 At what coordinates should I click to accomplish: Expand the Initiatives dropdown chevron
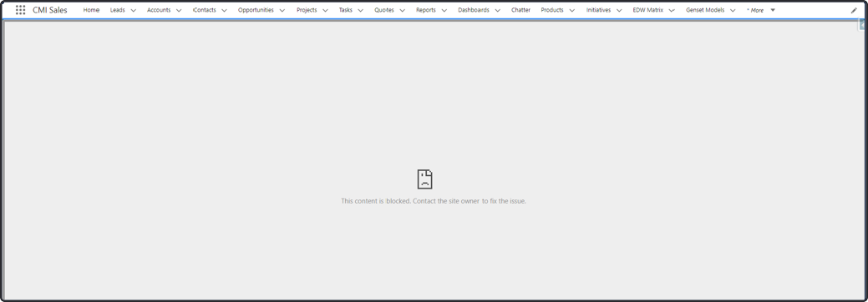coord(619,11)
